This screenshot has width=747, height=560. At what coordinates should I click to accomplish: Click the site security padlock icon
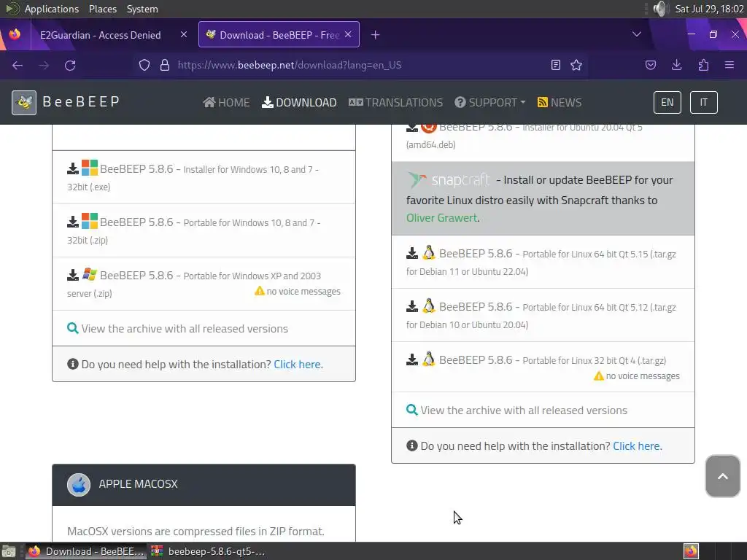pyautogui.click(x=165, y=65)
